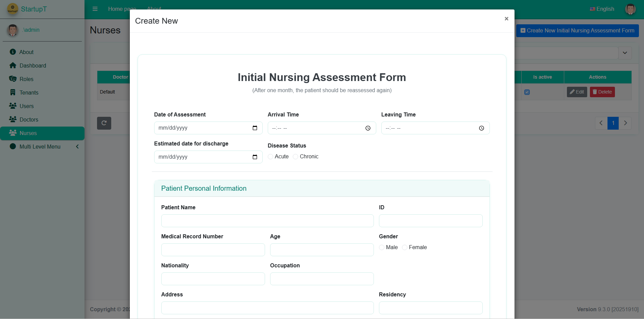The image size is (644, 319).
Task: Click the Leaving Time clock icon
Action: click(x=481, y=128)
